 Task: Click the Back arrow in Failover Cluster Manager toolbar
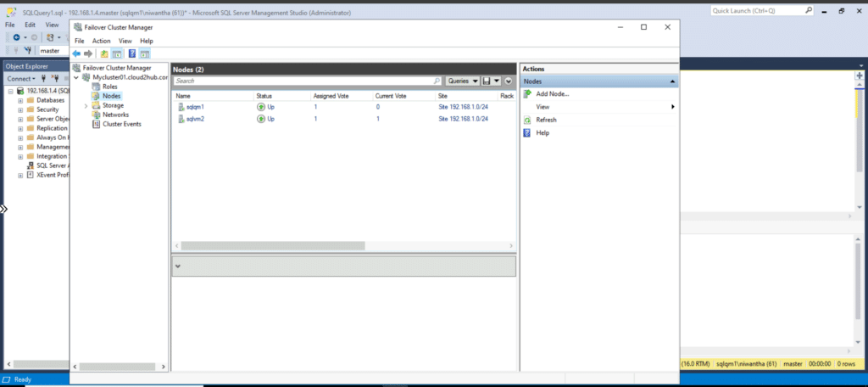tap(77, 53)
